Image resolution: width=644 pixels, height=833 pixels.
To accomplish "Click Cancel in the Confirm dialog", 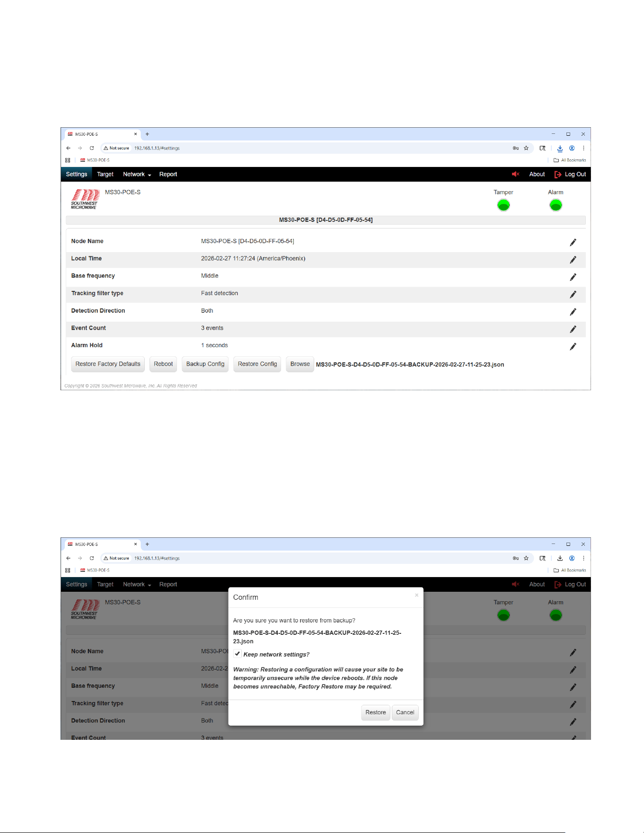I will (x=405, y=712).
